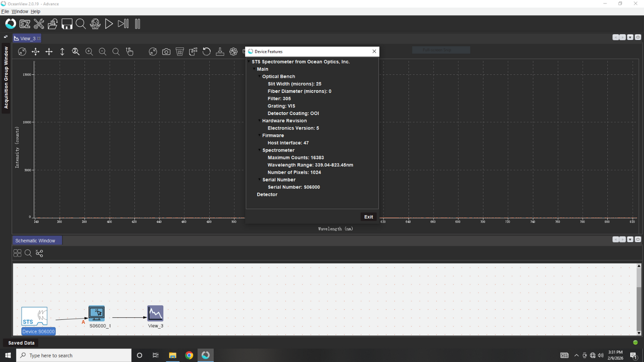Screen dimensions: 644x362
Task: Select the pan graph cross-arrows tool
Action: pos(49,52)
